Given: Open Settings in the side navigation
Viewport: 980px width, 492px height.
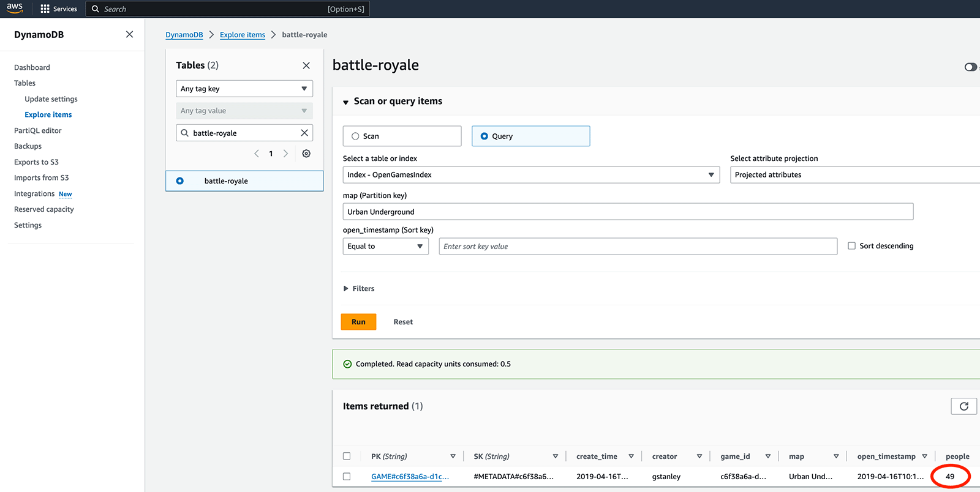Looking at the screenshot, I should [28, 225].
